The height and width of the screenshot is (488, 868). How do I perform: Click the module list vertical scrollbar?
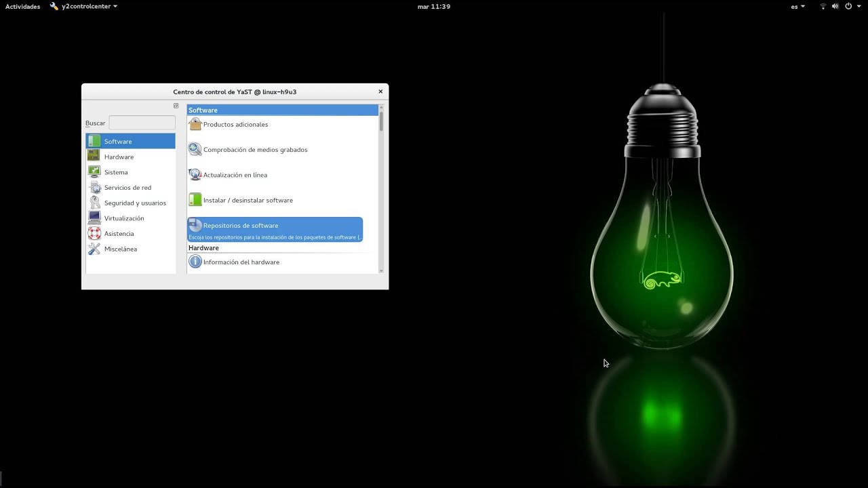[x=381, y=189]
